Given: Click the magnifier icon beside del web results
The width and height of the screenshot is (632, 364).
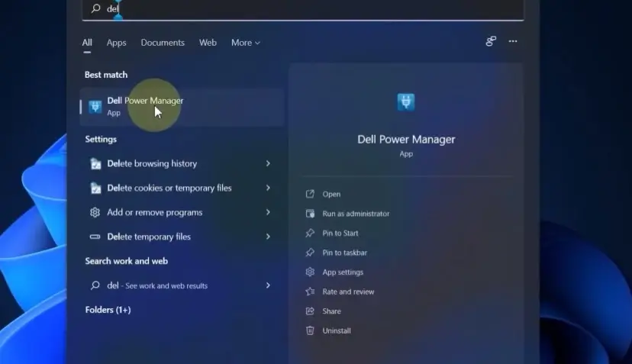Looking at the screenshot, I should [x=95, y=285].
